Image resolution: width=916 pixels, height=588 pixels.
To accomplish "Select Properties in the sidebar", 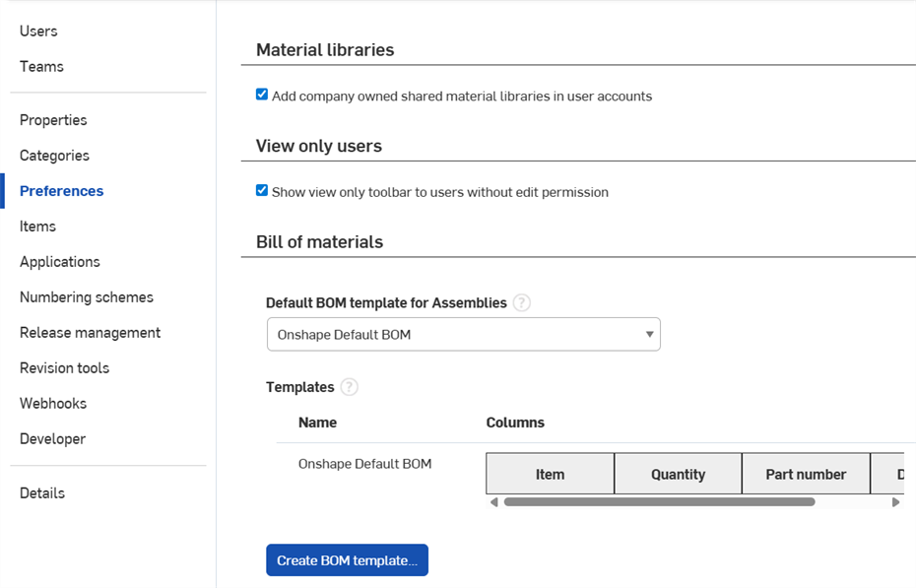I will pos(53,120).
